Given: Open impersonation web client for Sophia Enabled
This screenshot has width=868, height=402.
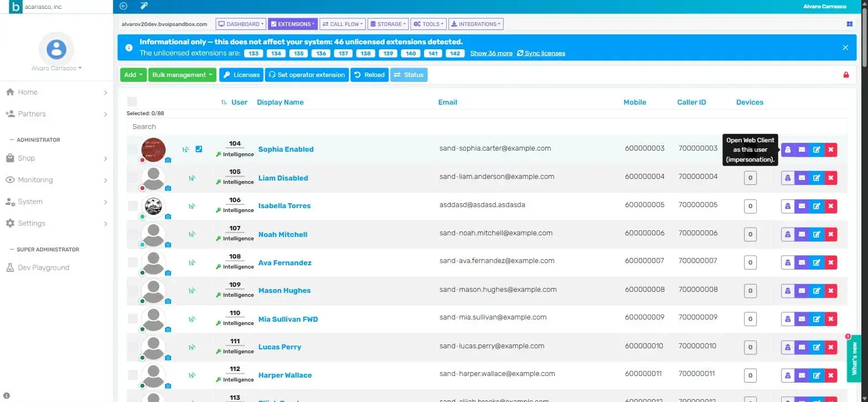Looking at the screenshot, I should pyautogui.click(x=788, y=150).
